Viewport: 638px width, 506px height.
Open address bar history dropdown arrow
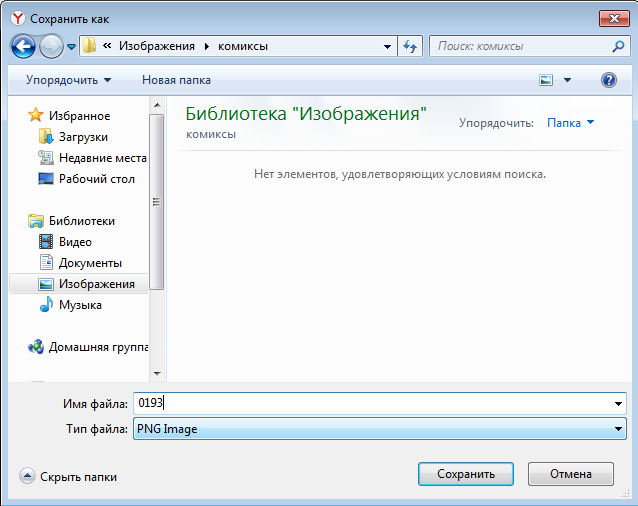tap(387, 47)
